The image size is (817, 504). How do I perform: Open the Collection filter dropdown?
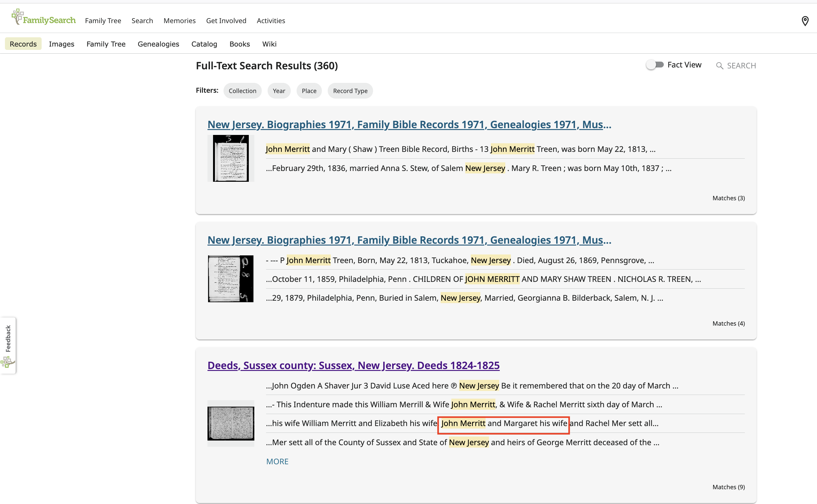[x=242, y=91]
